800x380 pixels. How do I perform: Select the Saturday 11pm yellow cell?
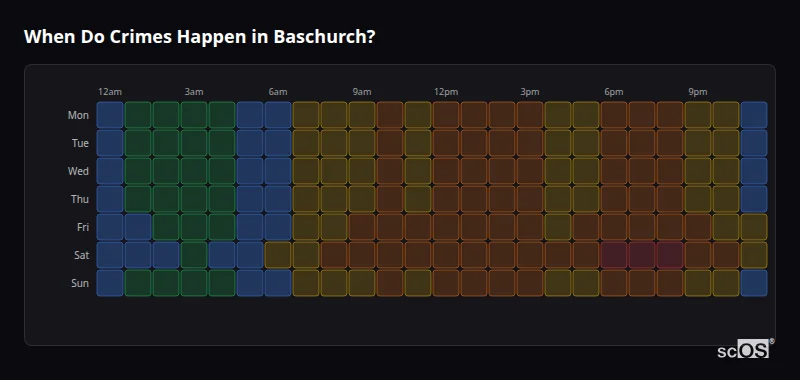coord(754,255)
